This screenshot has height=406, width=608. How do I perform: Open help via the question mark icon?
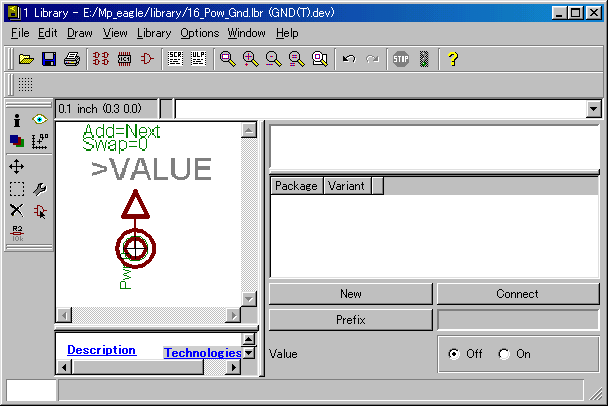[453, 59]
